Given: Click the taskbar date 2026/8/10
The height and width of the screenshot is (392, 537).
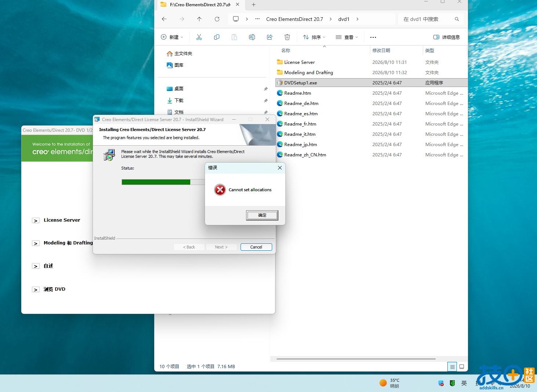Looking at the screenshot, I should click(x=520, y=386).
